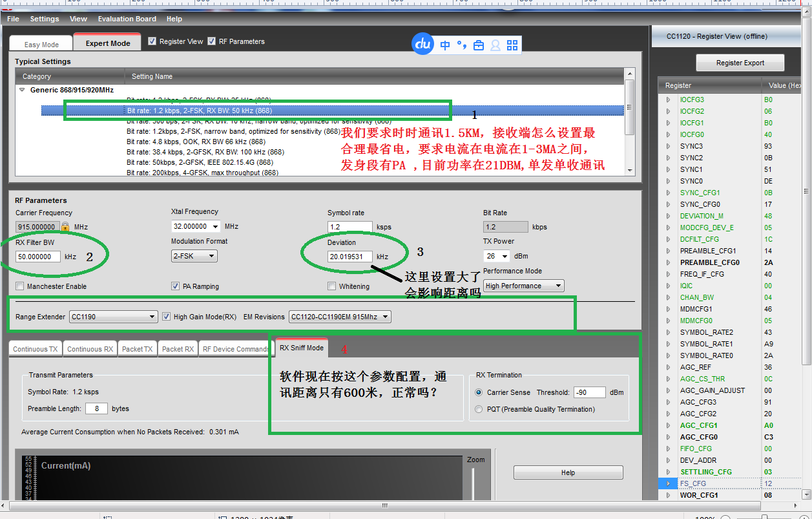
Task: Click the Threshold dBm input field
Action: click(x=589, y=392)
